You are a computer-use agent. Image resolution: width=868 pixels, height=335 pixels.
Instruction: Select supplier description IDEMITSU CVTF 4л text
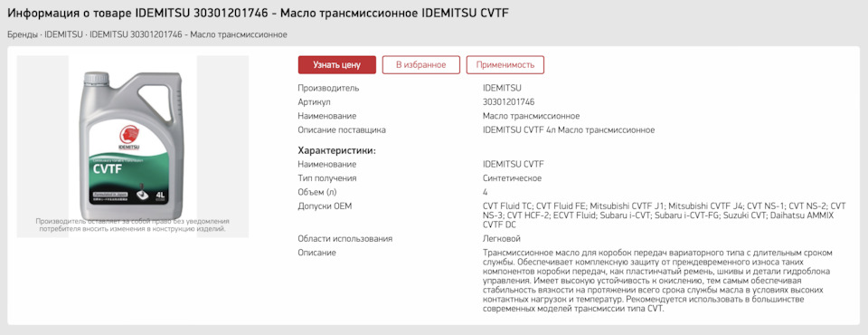[569, 129]
